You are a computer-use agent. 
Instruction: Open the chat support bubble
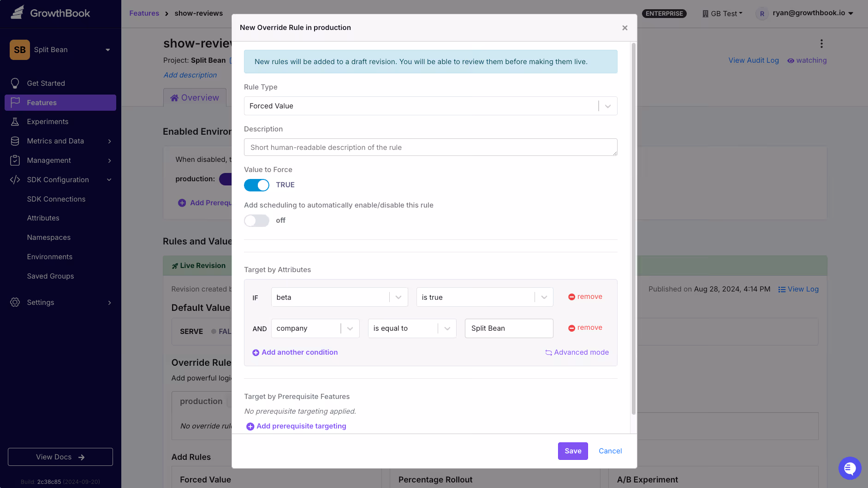click(850, 468)
